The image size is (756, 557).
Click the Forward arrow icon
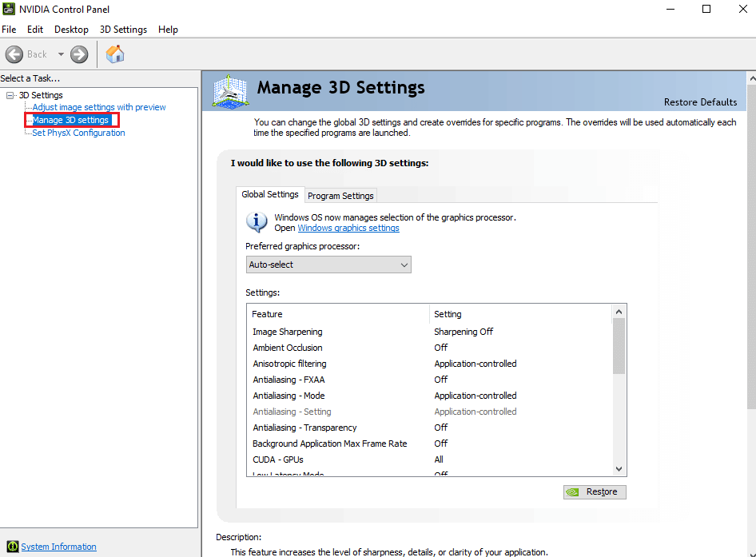79,54
